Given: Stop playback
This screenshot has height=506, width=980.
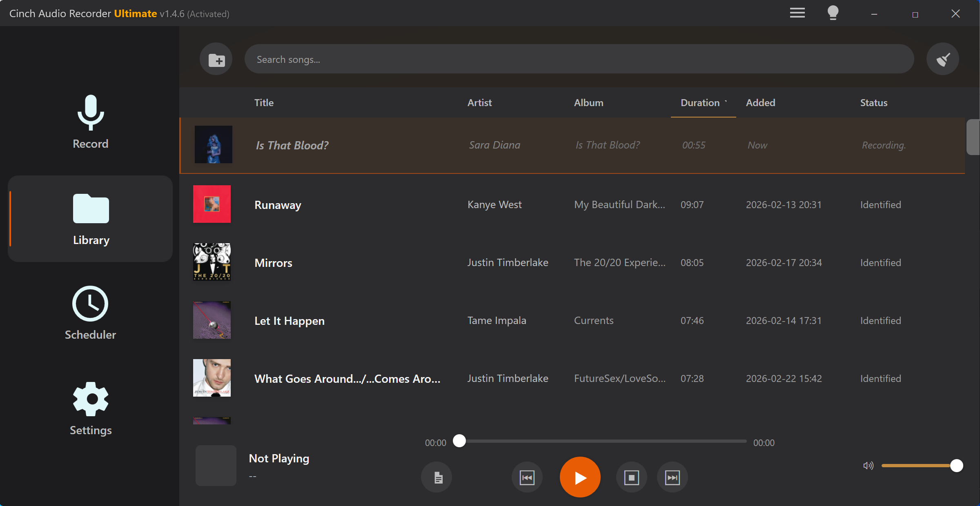Looking at the screenshot, I should tap(631, 477).
